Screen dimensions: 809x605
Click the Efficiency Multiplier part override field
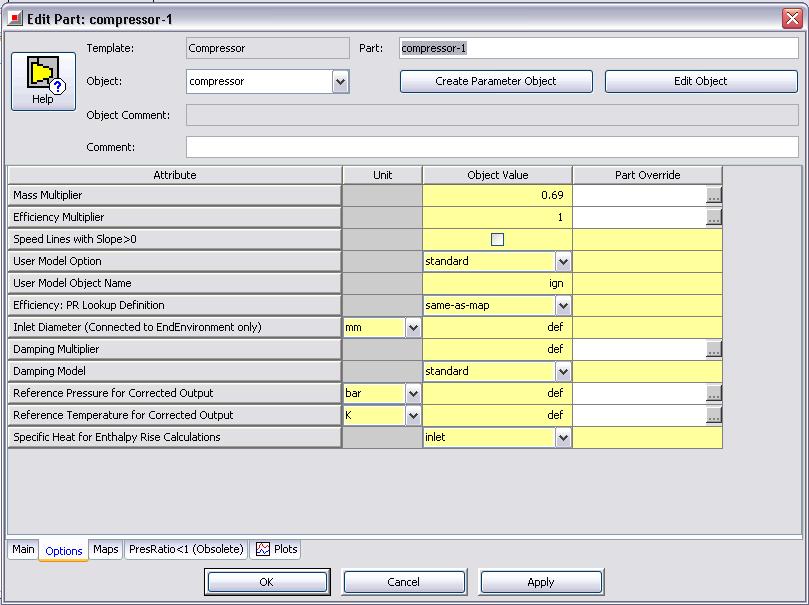coord(639,217)
